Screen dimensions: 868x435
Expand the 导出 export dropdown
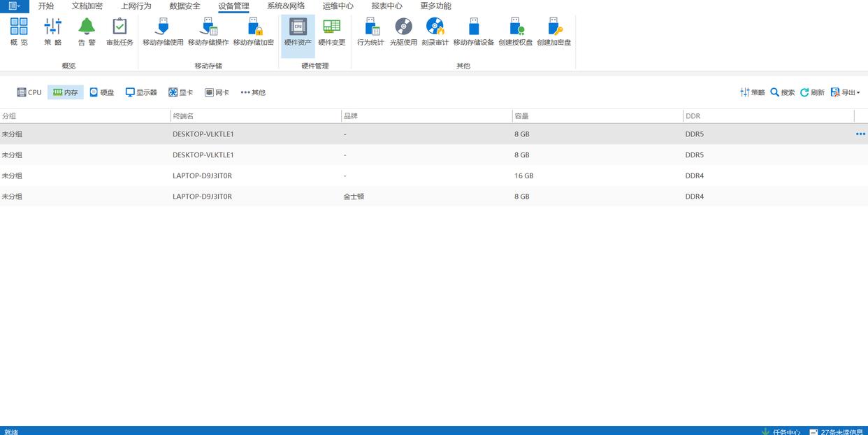(x=845, y=92)
